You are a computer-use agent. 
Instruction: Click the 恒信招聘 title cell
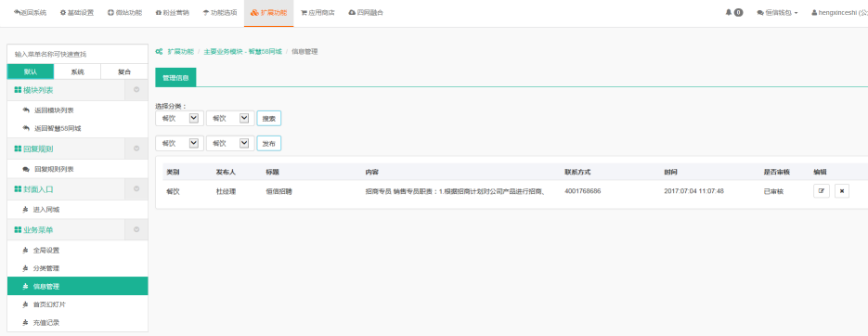click(x=279, y=191)
